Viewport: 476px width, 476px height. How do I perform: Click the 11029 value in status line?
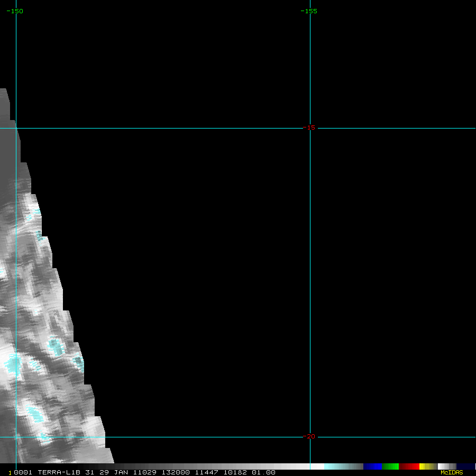(145, 472)
